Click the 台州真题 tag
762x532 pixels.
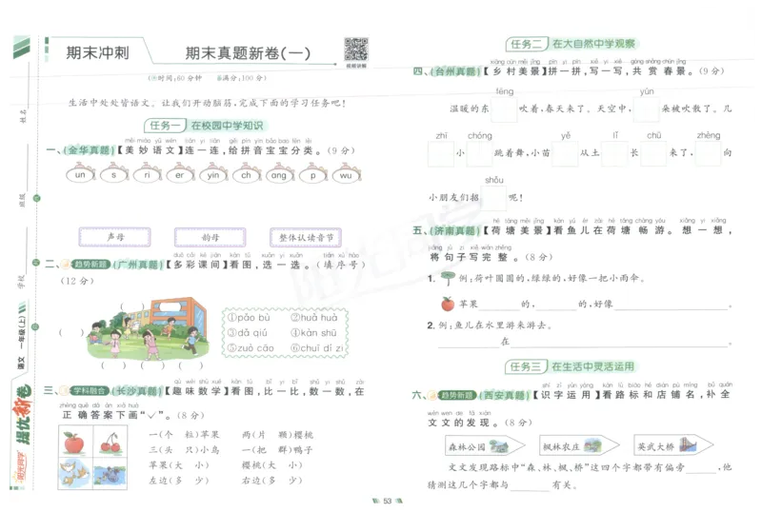456,71
